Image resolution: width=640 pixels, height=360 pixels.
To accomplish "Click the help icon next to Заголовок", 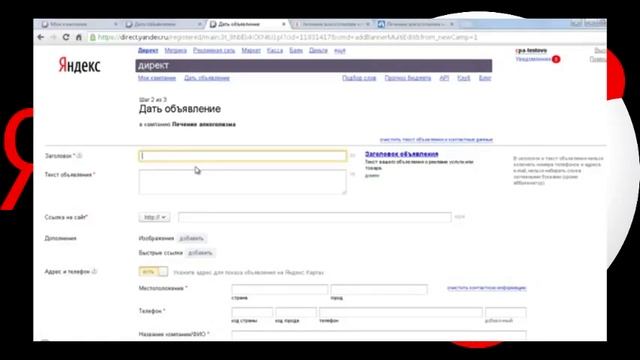I will point(80,156).
